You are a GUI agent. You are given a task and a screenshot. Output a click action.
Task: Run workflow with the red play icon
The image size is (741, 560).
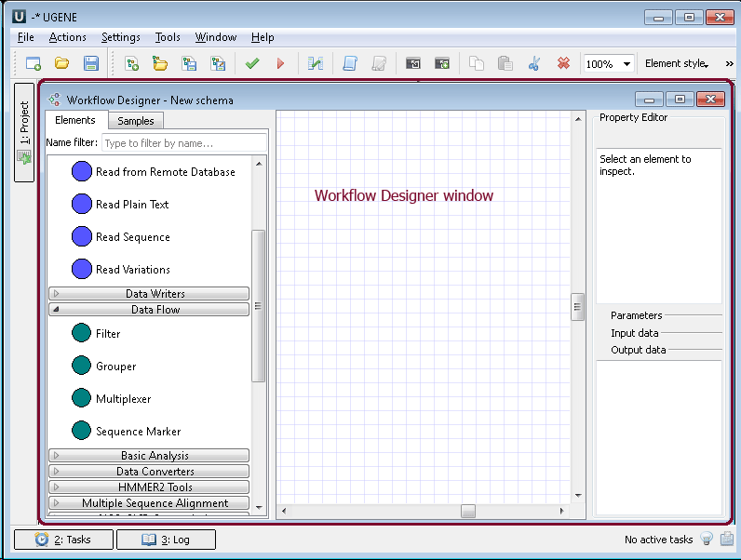[x=281, y=63]
